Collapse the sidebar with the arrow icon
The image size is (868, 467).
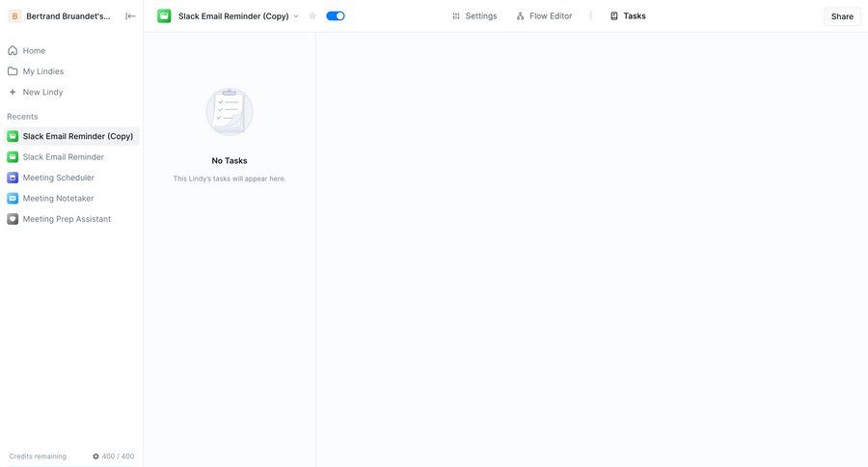(x=130, y=16)
